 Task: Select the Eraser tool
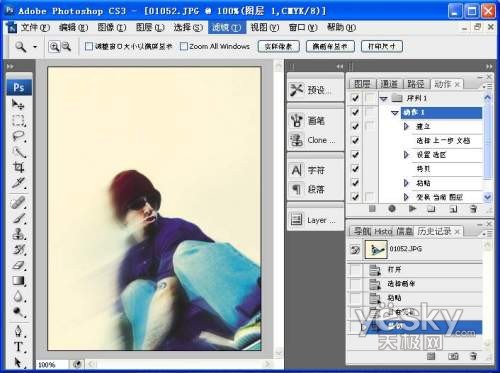tap(18, 265)
